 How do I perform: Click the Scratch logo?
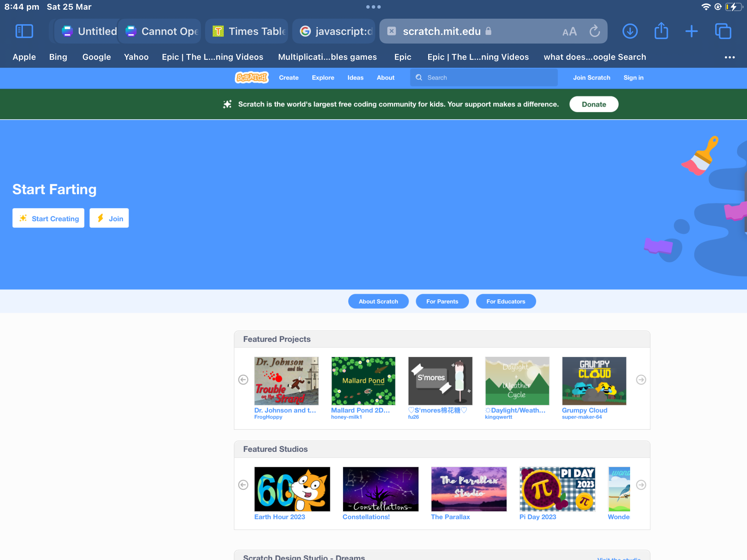[252, 77]
